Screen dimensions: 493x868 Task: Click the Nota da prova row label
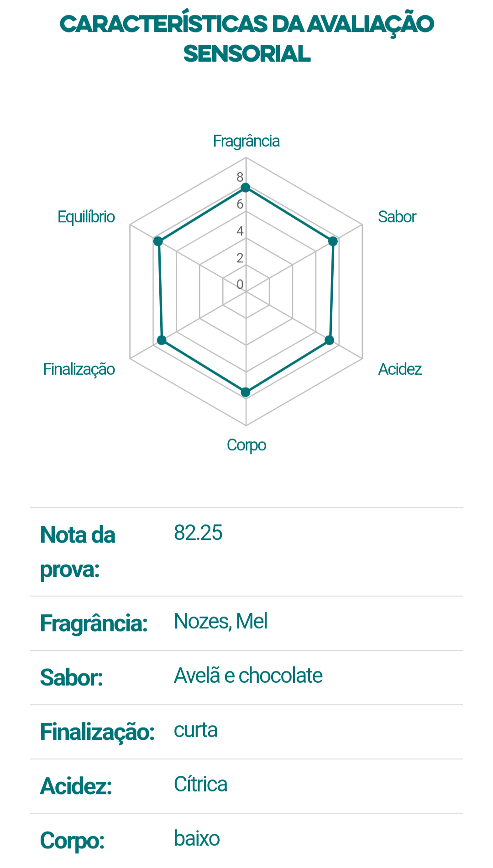coord(78,552)
